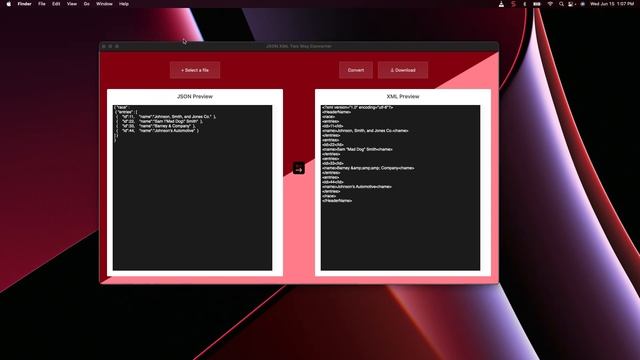The height and width of the screenshot is (360, 640).
Task: Click the XML declaration line with encoding utf-8
Action: tap(358, 107)
